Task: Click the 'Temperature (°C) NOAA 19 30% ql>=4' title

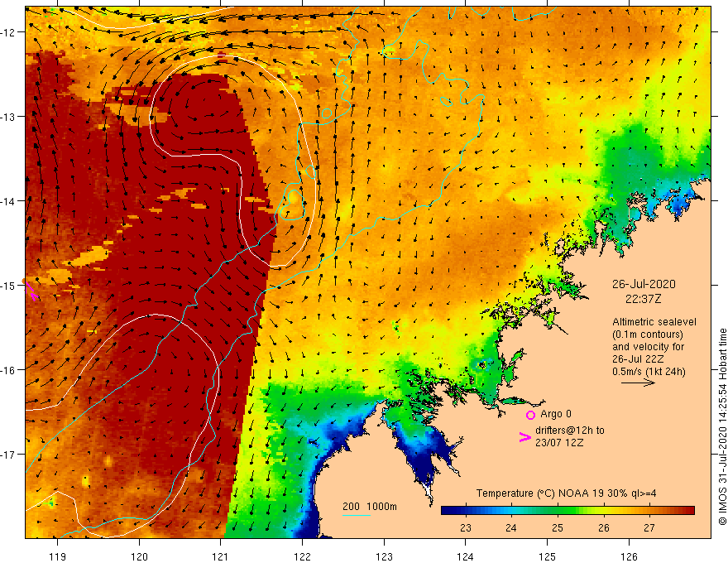Action: (x=566, y=493)
